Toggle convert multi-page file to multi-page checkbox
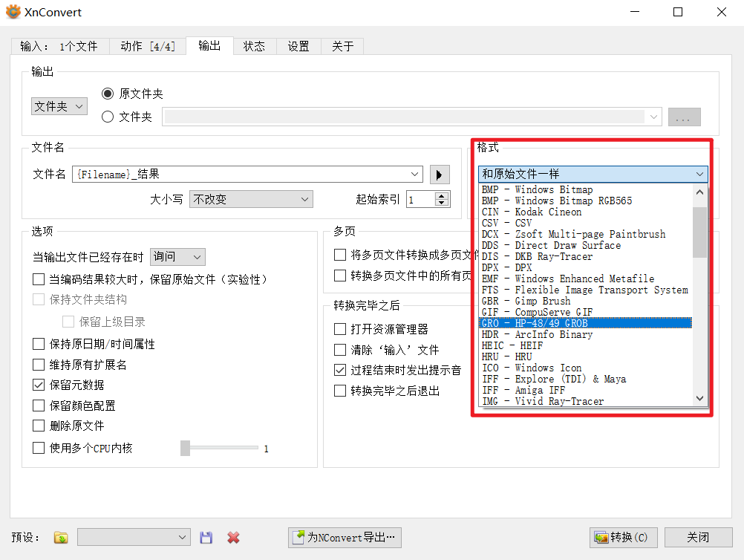 [x=340, y=255]
